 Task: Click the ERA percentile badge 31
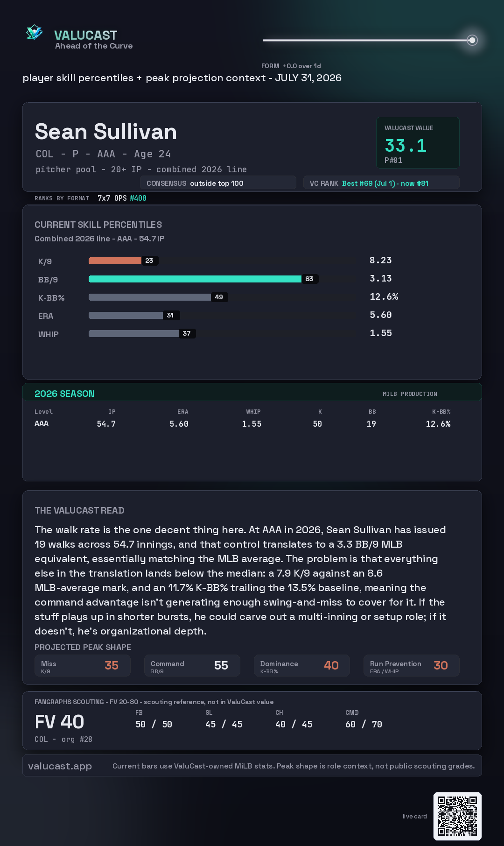click(171, 315)
